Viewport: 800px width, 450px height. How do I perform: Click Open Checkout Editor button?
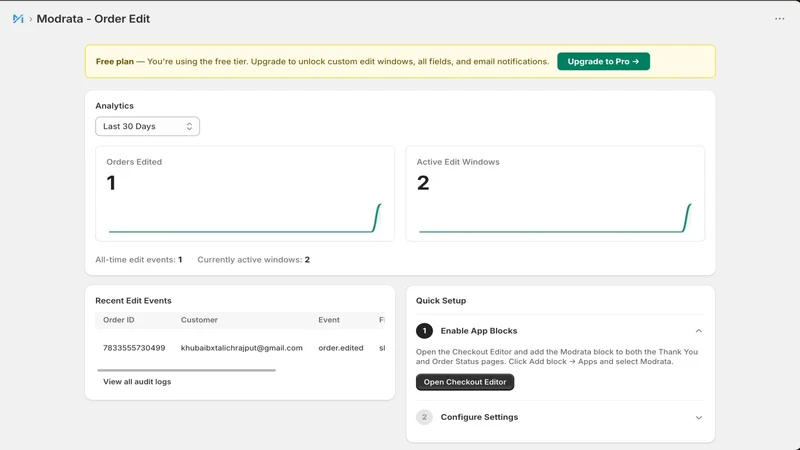click(x=465, y=382)
